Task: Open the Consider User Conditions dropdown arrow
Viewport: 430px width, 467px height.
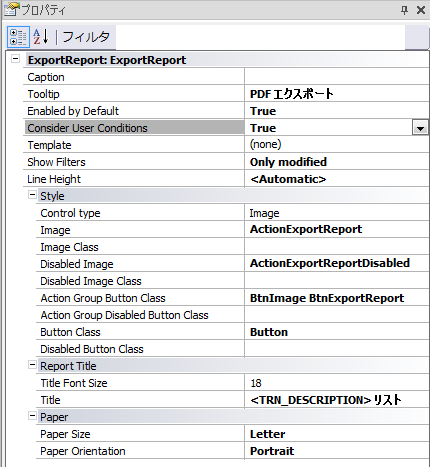Action: coord(420,128)
